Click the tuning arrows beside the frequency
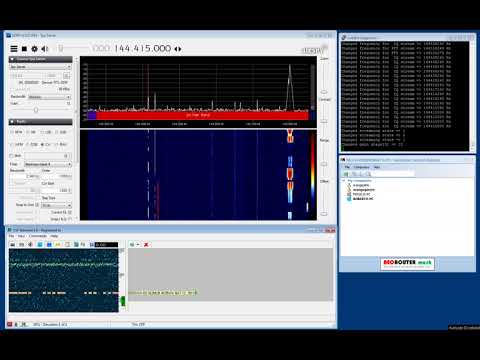 click(178, 49)
